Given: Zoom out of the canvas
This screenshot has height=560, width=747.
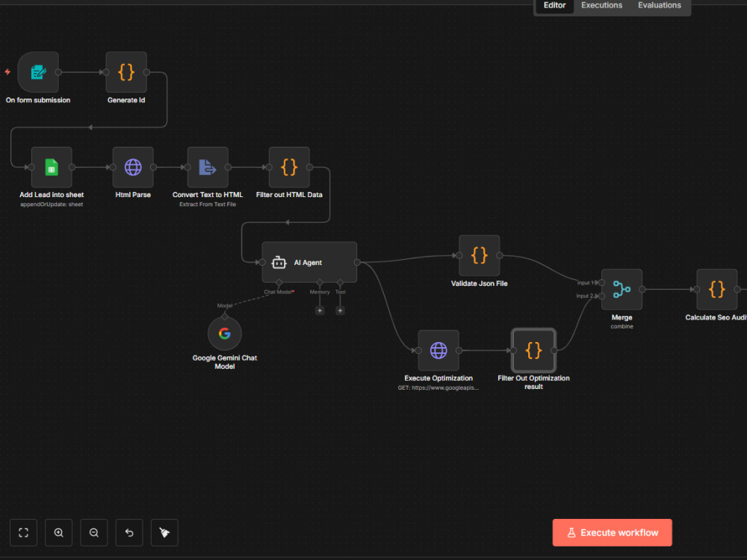Looking at the screenshot, I should pos(94,532).
